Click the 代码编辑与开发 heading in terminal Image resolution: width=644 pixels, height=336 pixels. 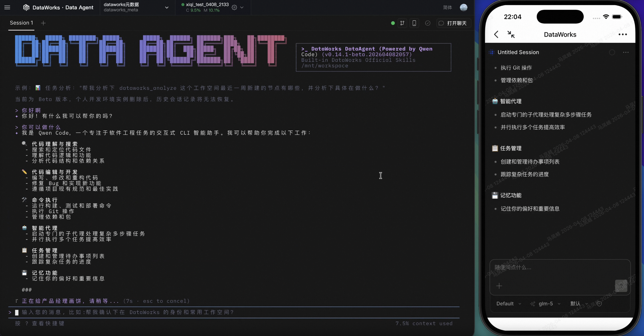(55, 172)
